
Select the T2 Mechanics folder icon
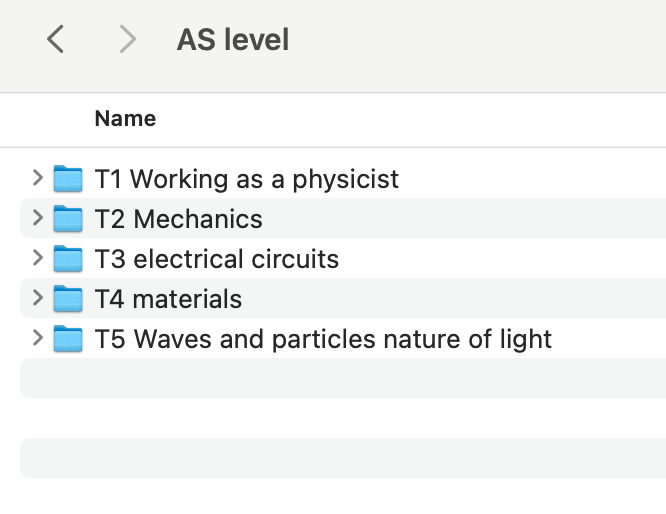pyautogui.click(x=68, y=219)
